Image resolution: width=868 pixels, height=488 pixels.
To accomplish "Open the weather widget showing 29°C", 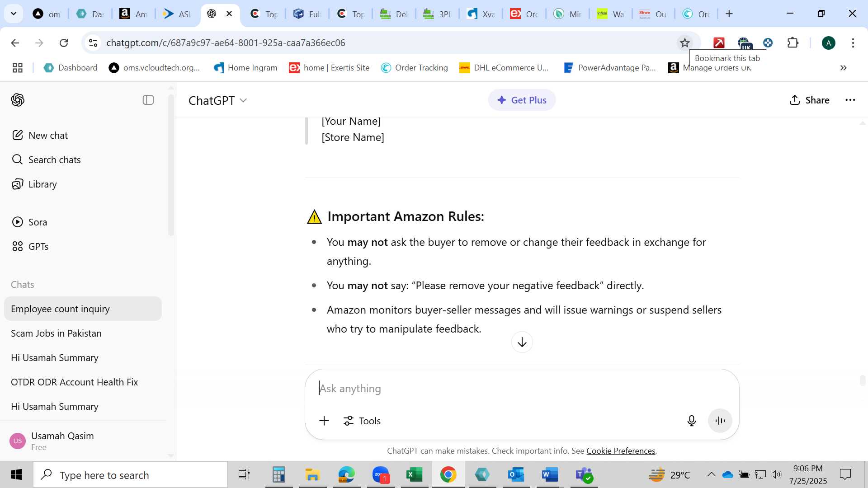I will 670,475.
